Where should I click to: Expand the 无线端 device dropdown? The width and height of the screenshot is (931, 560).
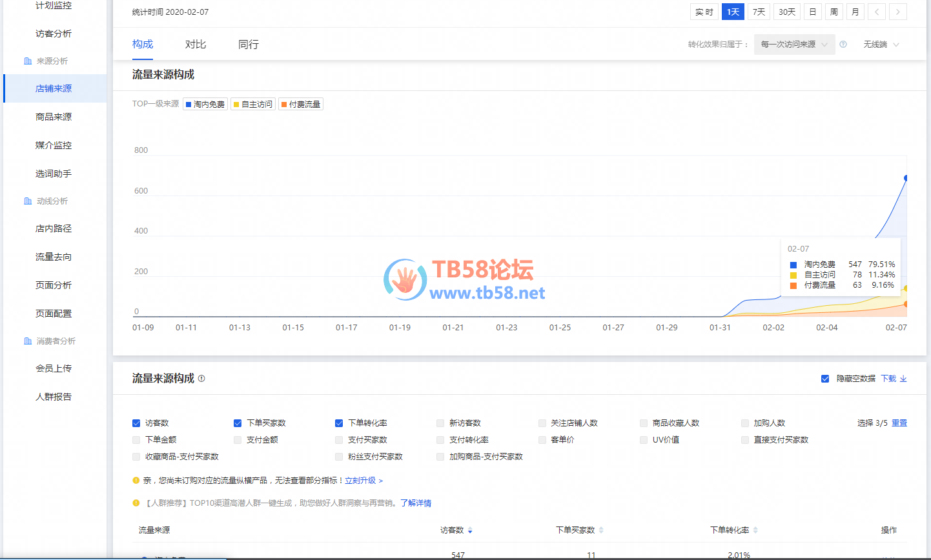881,45
